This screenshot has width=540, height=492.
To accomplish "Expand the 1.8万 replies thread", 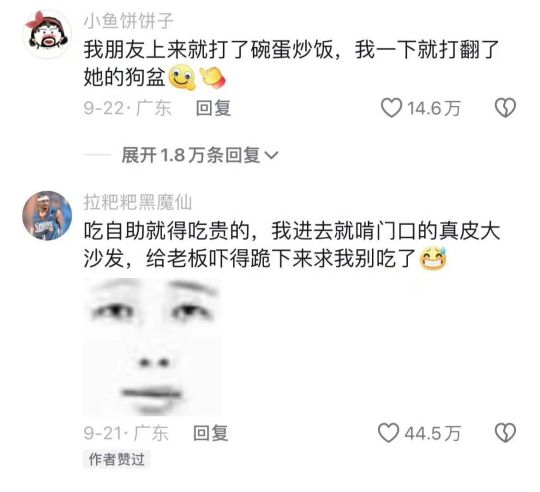I will (199, 155).
